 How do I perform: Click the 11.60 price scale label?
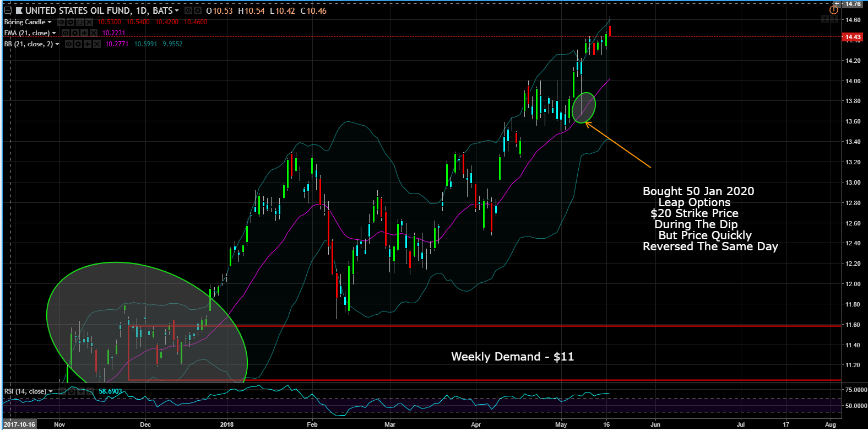pos(853,325)
